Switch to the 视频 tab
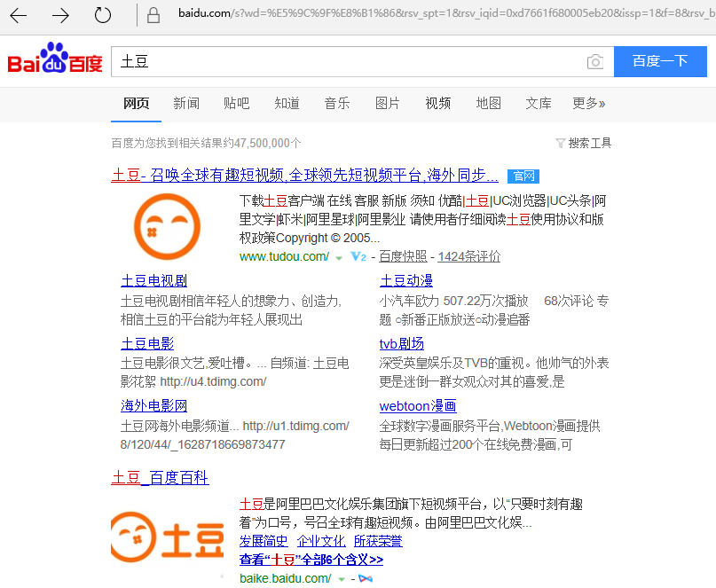The image size is (716, 588). [438, 103]
